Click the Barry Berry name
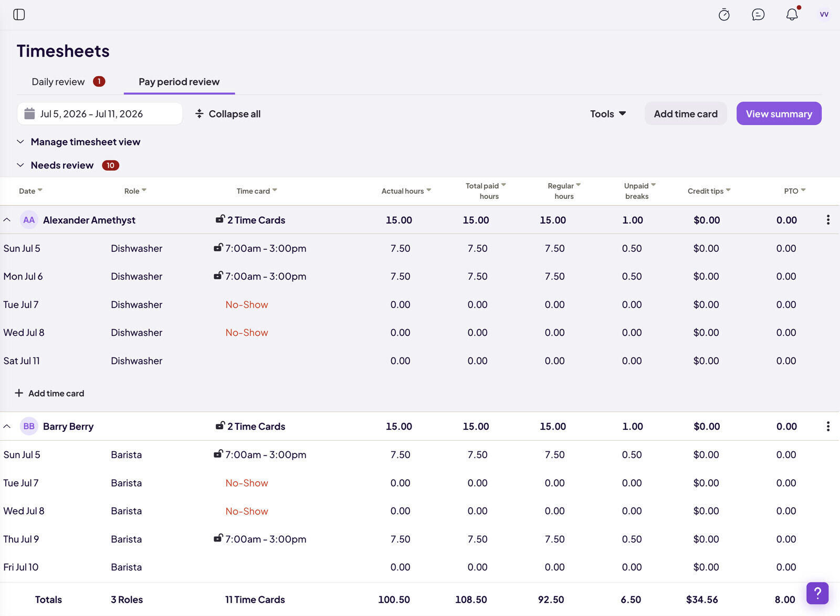Image resolution: width=840 pixels, height=616 pixels. (68, 427)
